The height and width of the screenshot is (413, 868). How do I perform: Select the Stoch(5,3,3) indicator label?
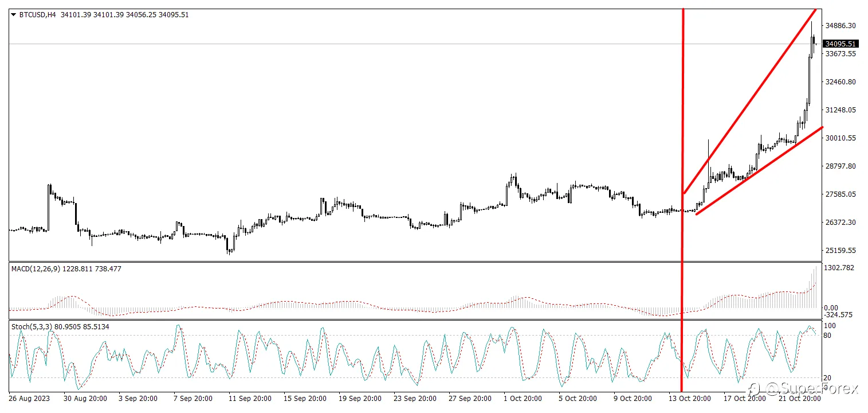click(x=32, y=327)
